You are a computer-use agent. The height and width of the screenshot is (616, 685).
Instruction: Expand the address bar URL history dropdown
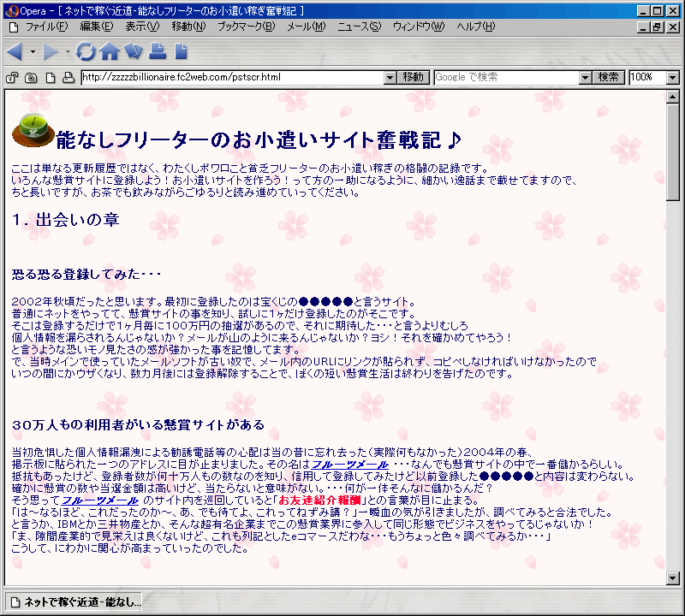coord(390,78)
